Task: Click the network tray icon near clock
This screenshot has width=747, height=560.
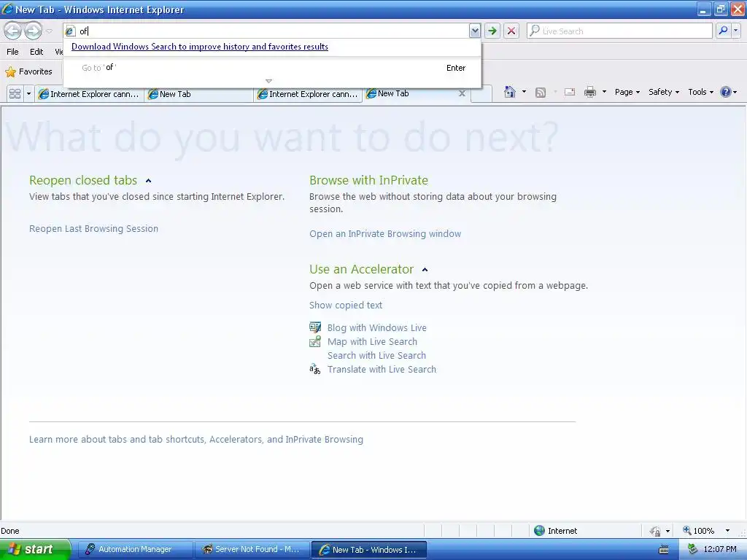Action: 692,549
